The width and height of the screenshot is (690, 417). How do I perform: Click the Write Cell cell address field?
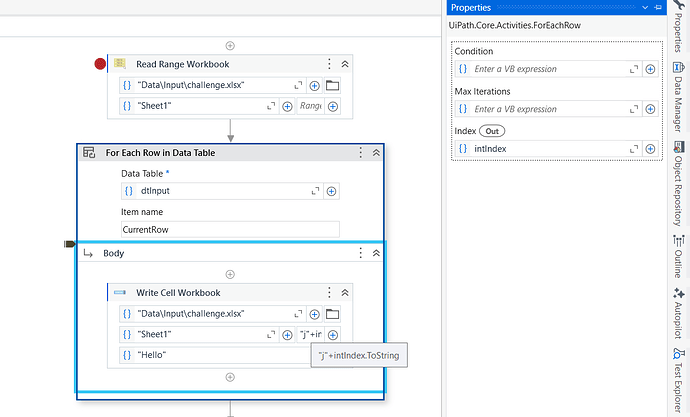(311, 335)
